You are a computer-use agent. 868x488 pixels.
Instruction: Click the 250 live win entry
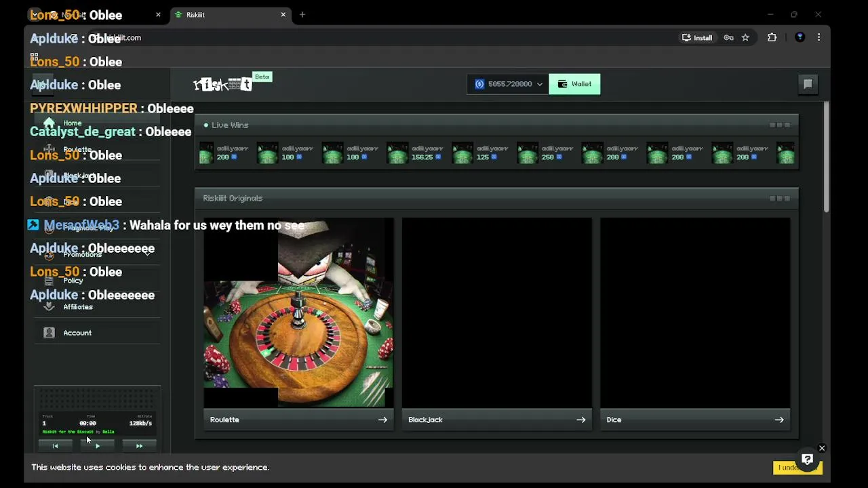click(545, 153)
